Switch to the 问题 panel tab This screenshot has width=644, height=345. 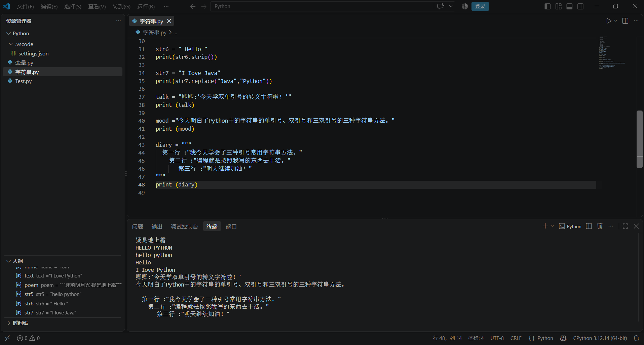tap(138, 226)
